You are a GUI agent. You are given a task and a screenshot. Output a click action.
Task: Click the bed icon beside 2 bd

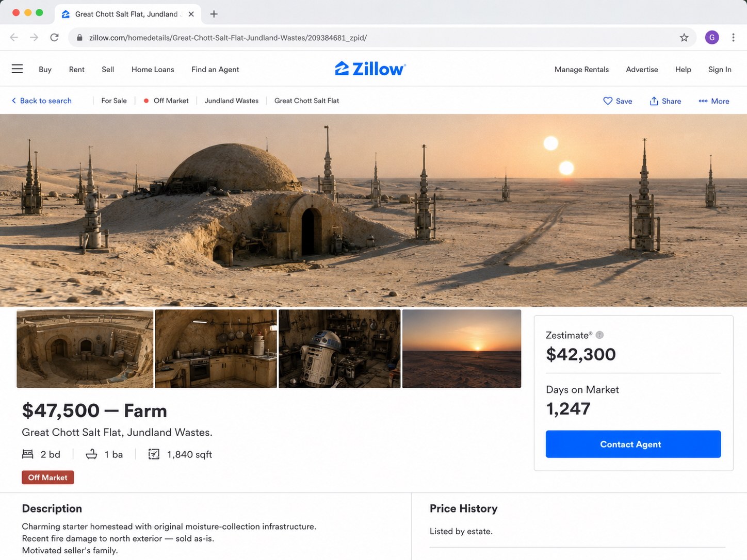(x=27, y=454)
